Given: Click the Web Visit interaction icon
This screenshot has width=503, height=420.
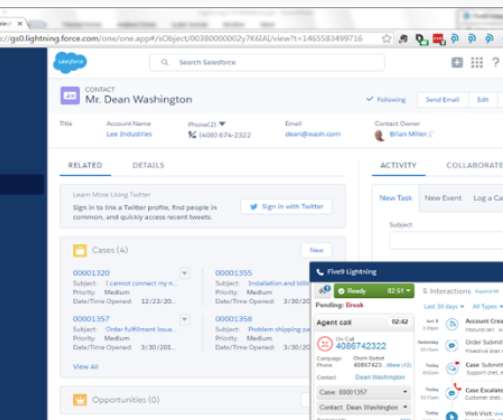Looking at the screenshot, I should [x=452, y=415].
